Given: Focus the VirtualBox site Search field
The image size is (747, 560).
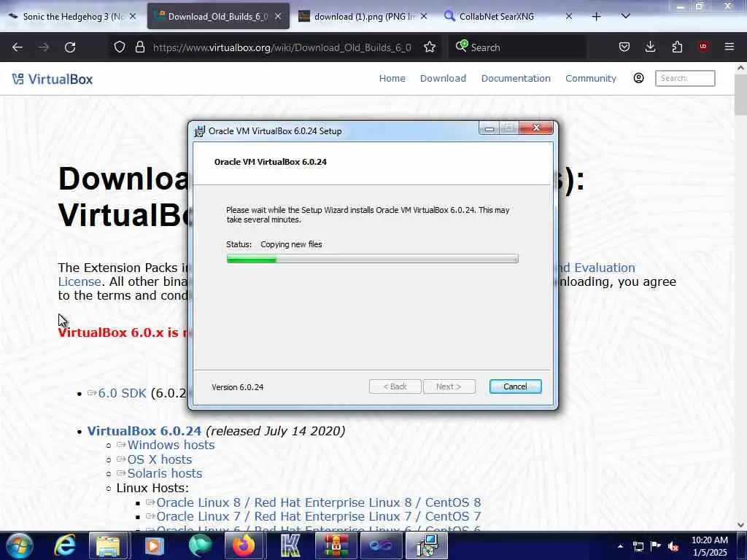Looking at the screenshot, I should pyautogui.click(x=685, y=78).
